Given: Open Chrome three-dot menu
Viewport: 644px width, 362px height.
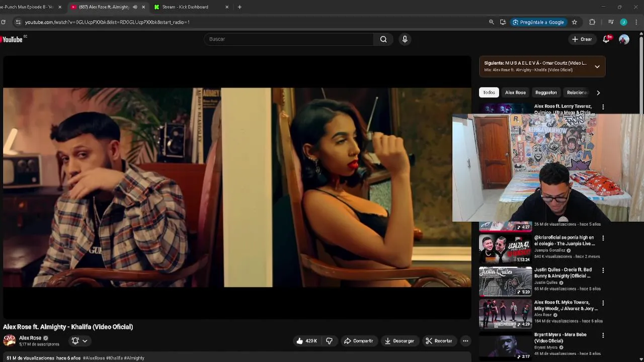Looking at the screenshot, I should 636,22.
